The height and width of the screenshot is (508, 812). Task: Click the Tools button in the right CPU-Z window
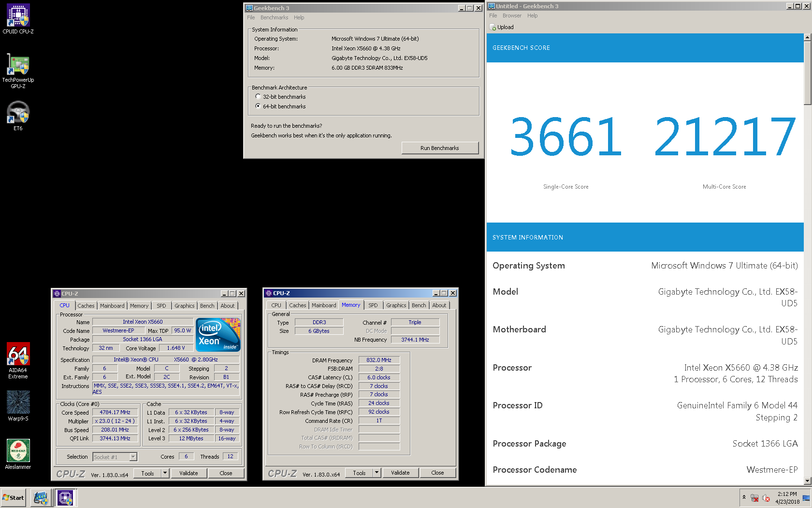point(360,473)
